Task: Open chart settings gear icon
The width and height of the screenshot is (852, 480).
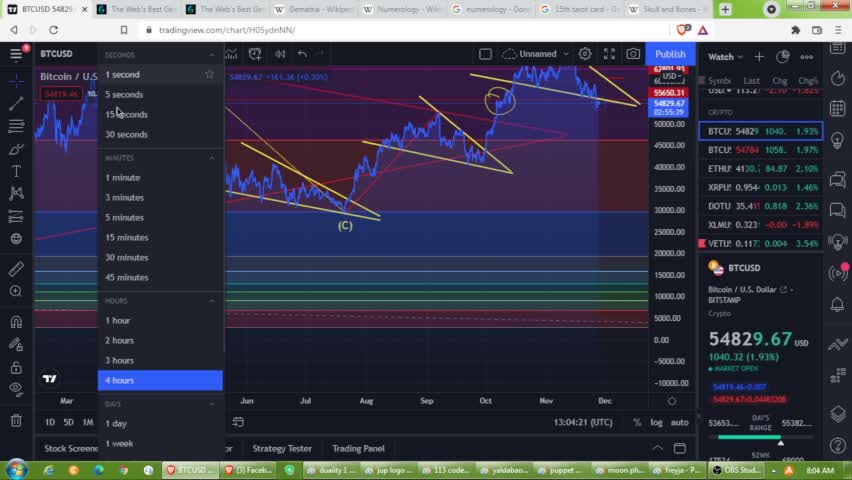Action: coord(585,54)
